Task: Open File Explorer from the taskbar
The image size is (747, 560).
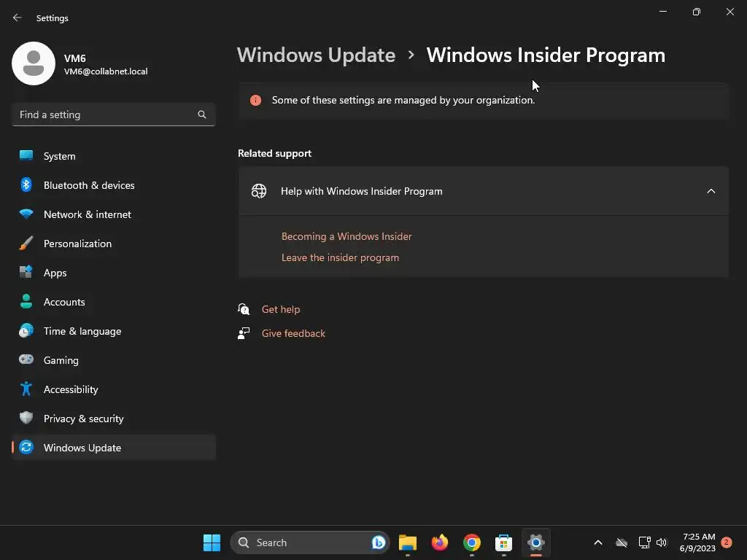Action: [408, 542]
